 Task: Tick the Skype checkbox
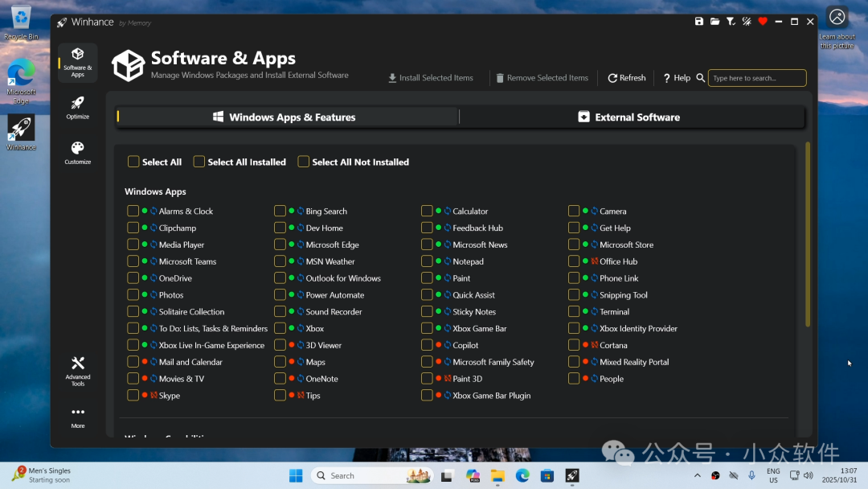click(x=133, y=396)
